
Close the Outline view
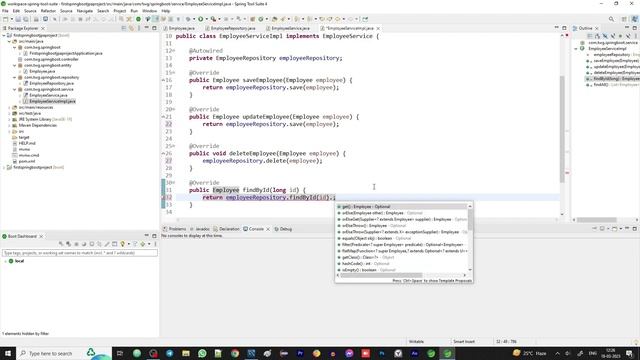[x=596, y=28]
